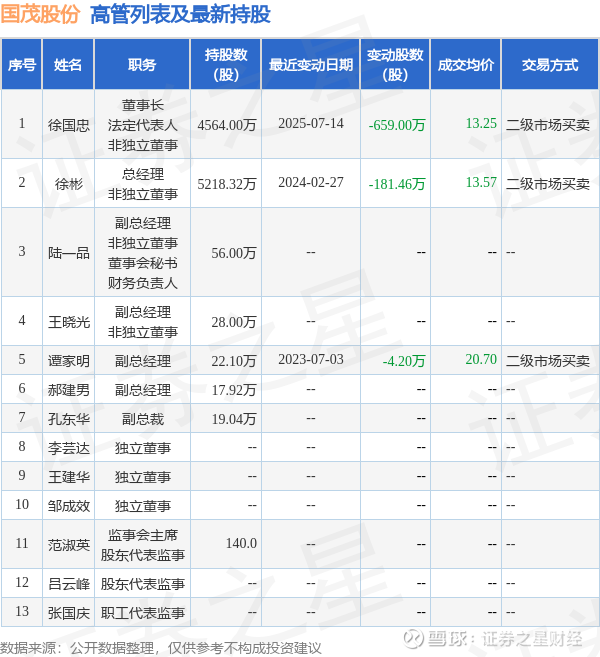Click 董事会秘书 in 陆一品's row

(x=142, y=263)
